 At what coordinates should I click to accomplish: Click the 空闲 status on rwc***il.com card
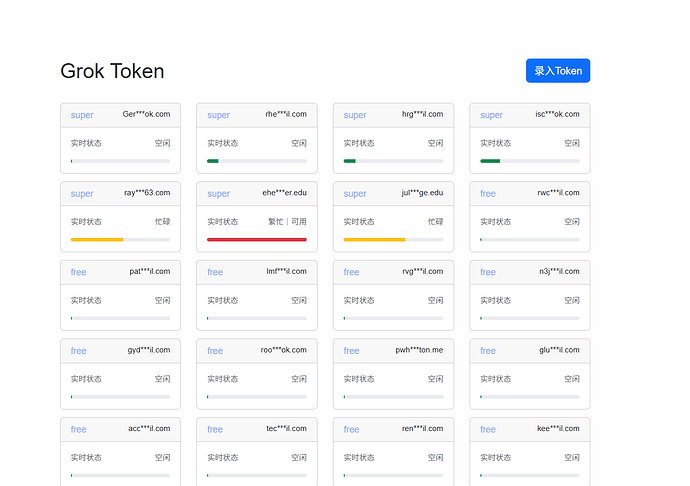click(572, 221)
